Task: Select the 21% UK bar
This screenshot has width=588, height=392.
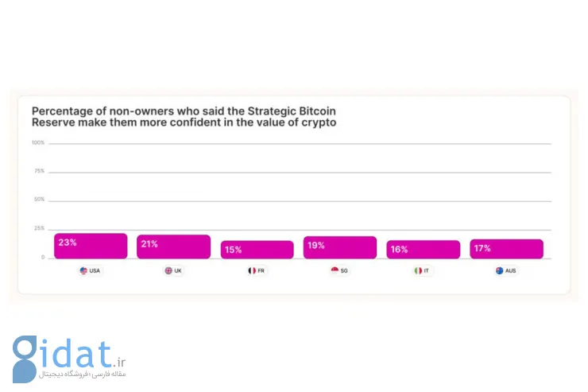Action: pos(174,246)
